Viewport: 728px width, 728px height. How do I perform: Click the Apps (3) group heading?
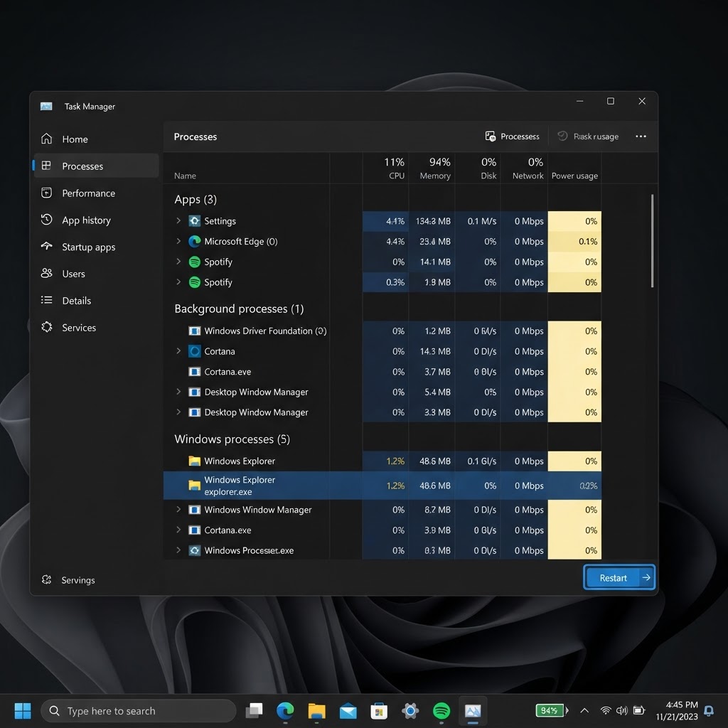pos(196,199)
